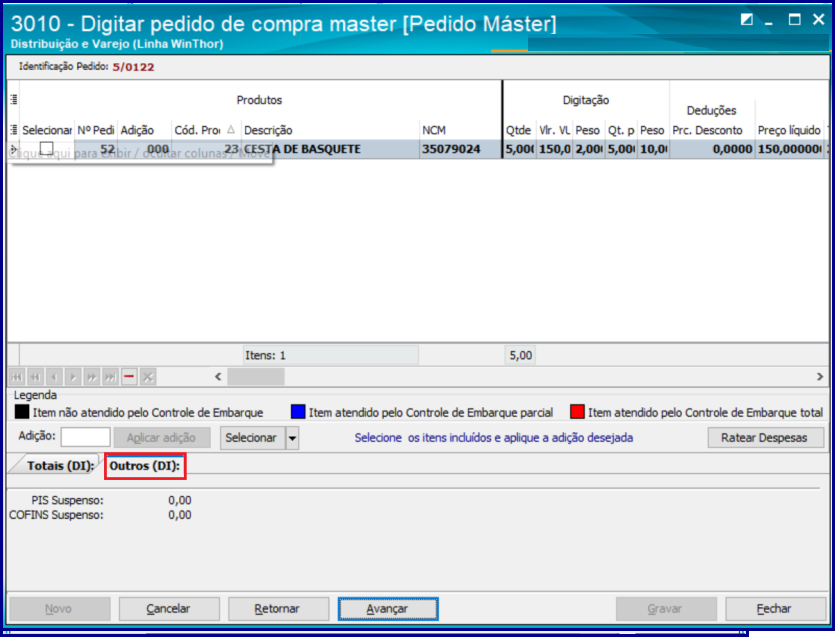
Task: Click the Adição column header
Action: [144, 130]
